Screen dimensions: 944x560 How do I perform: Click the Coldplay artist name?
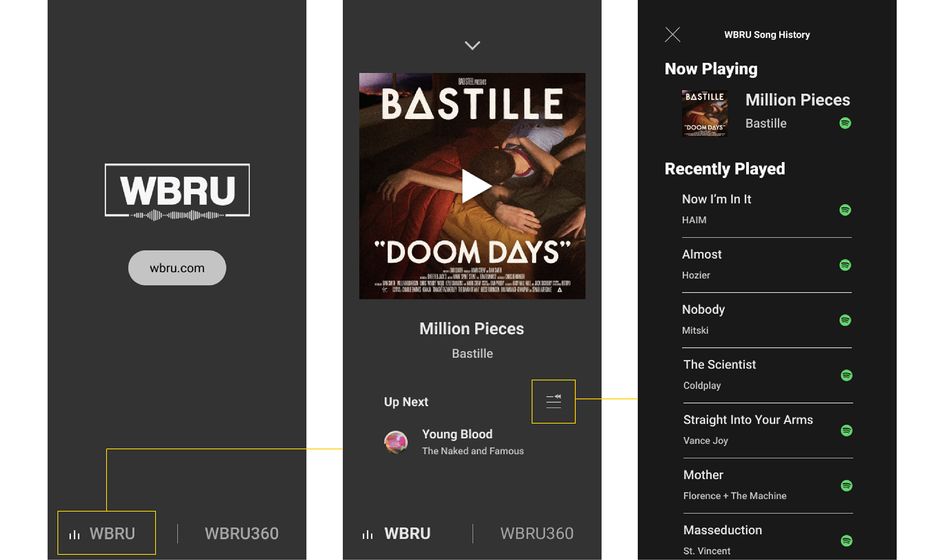[702, 386]
